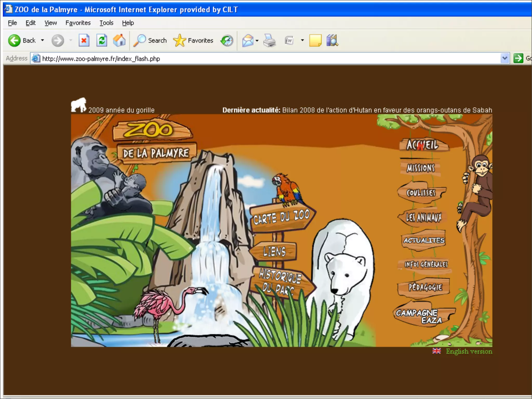Viewport: 532px width, 399px height.
Task: Expand the Back history dropdown arrow
Action: pyautogui.click(x=42, y=41)
